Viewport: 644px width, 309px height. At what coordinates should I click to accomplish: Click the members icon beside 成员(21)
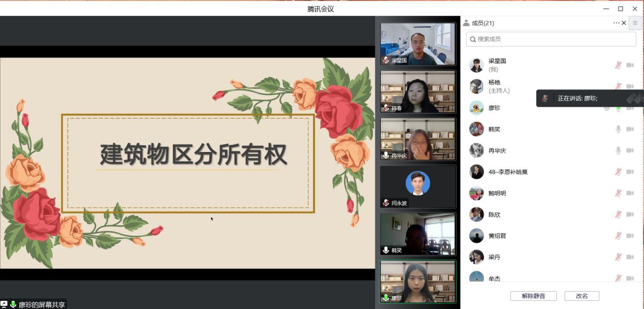(466, 23)
